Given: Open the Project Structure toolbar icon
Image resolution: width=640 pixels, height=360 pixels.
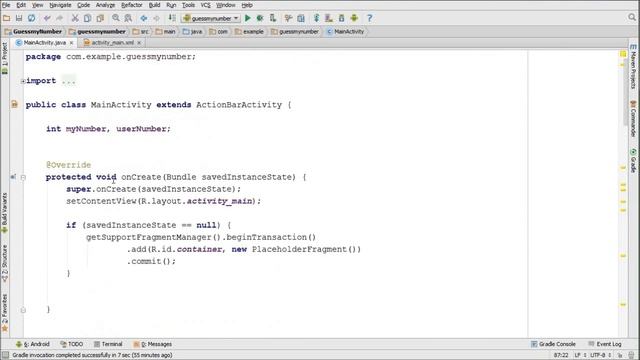Looking at the screenshot, I should click(x=301, y=18).
